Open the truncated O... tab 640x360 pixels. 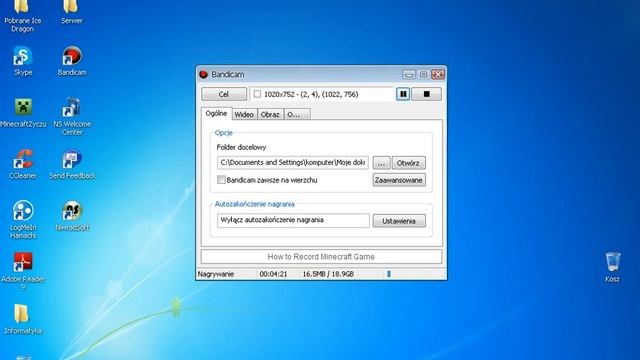[x=297, y=114]
